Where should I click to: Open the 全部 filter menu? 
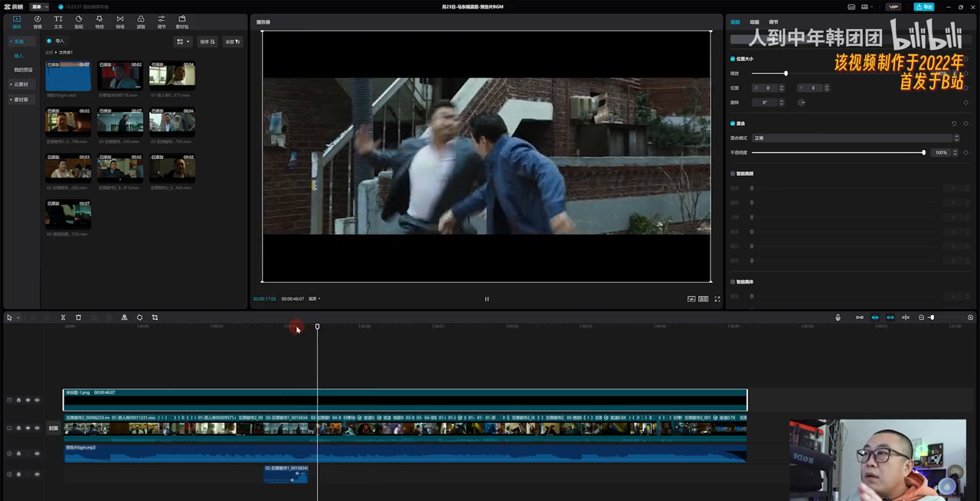coord(233,41)
